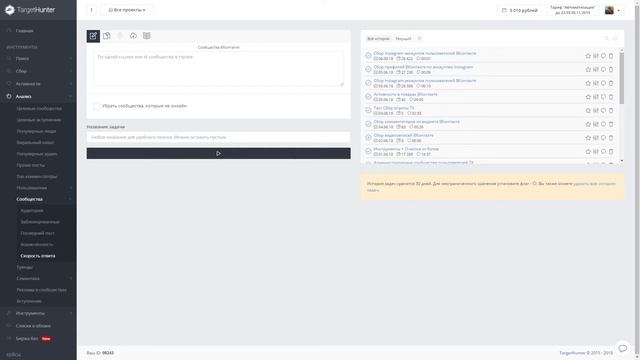This screenshot has width=640, height=360.
Task: Click the user avatar picture
Action: [x=609, y=10]
